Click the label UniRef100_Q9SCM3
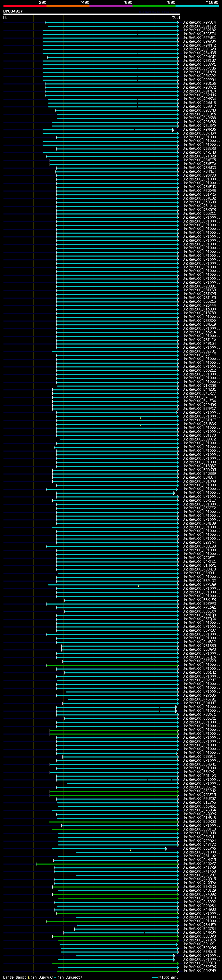 199,110
